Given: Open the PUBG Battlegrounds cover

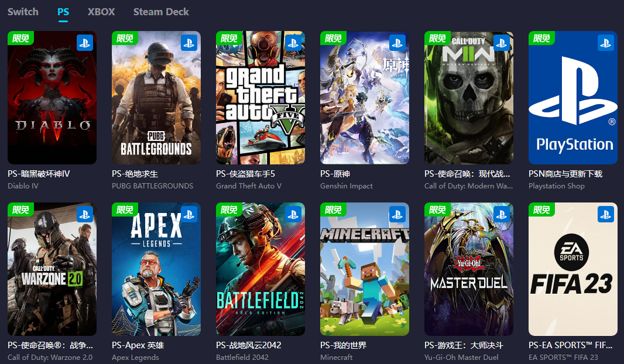Looking at the screenshot, I should pos(156,98).
